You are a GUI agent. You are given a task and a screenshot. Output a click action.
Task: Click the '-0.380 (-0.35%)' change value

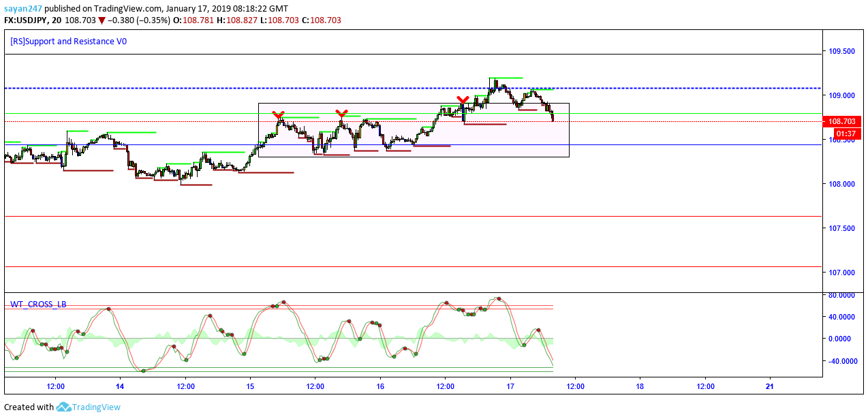138,20
